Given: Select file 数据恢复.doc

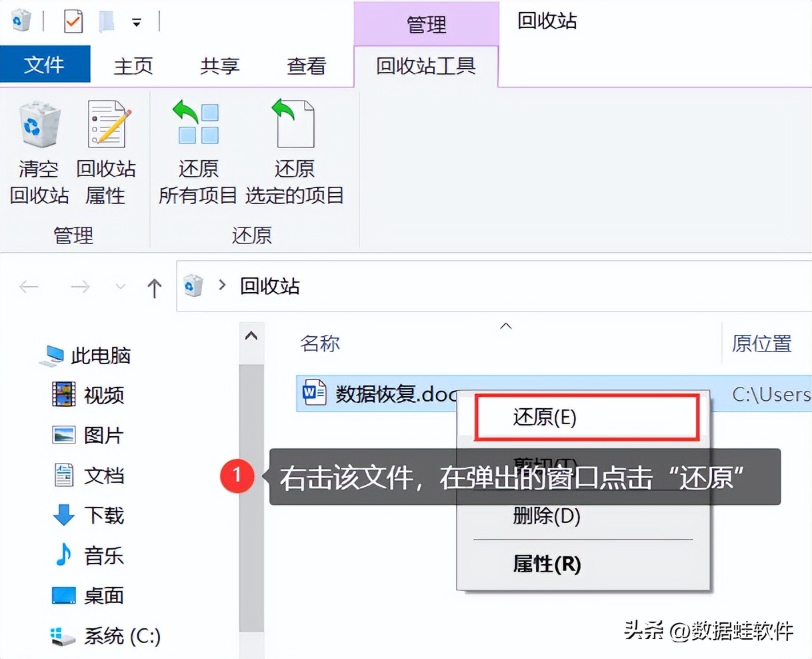Looking at the screenshot, I should click(396, 394).
